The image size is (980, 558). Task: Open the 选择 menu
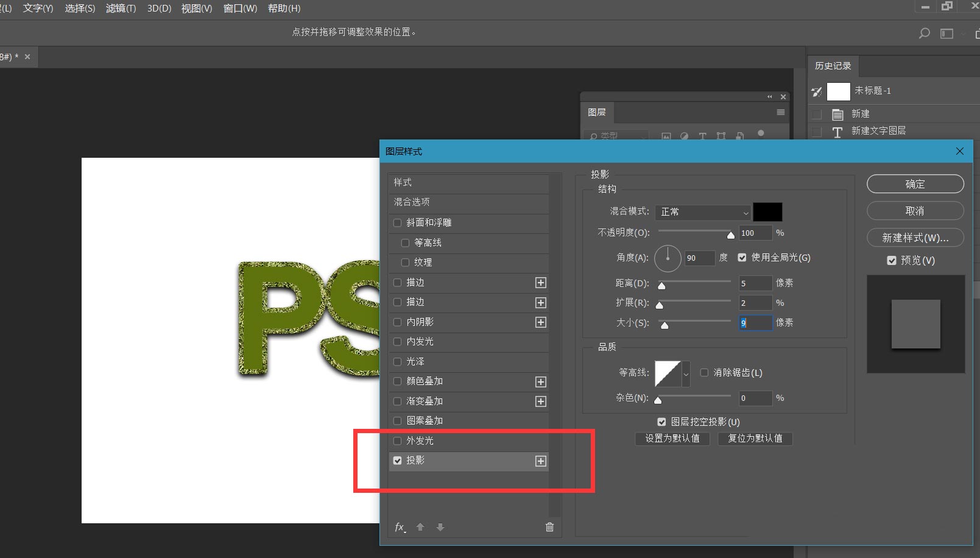coord(80,9)
